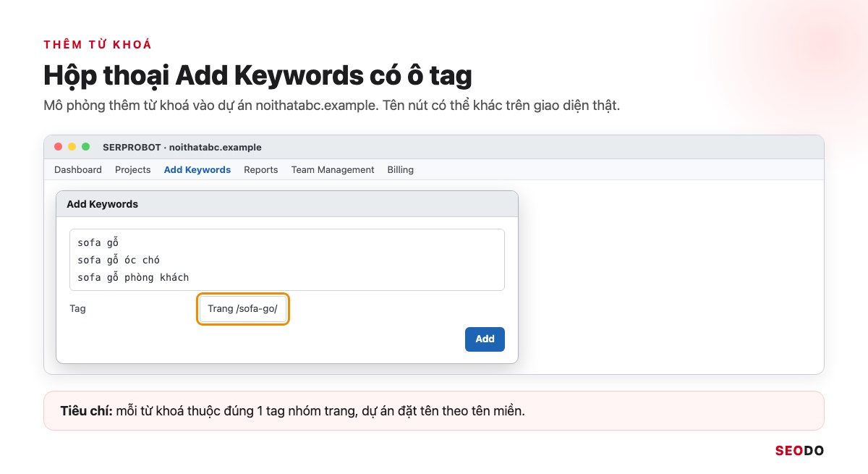Screen dimensions: 868x474
Task: Focus the Tag input containing Trang /sofa-go/
Action: click(243, 309)
